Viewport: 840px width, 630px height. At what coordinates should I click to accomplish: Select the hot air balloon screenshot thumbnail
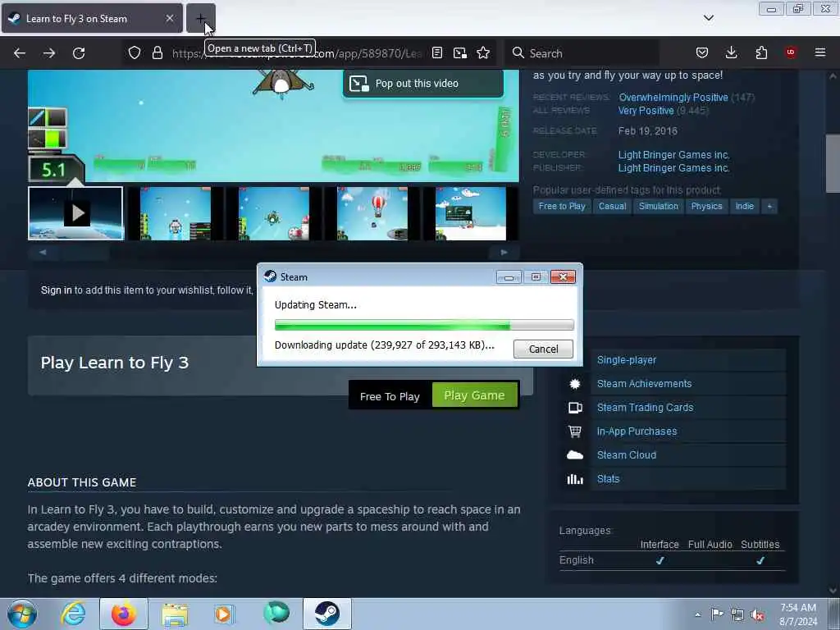372,213
